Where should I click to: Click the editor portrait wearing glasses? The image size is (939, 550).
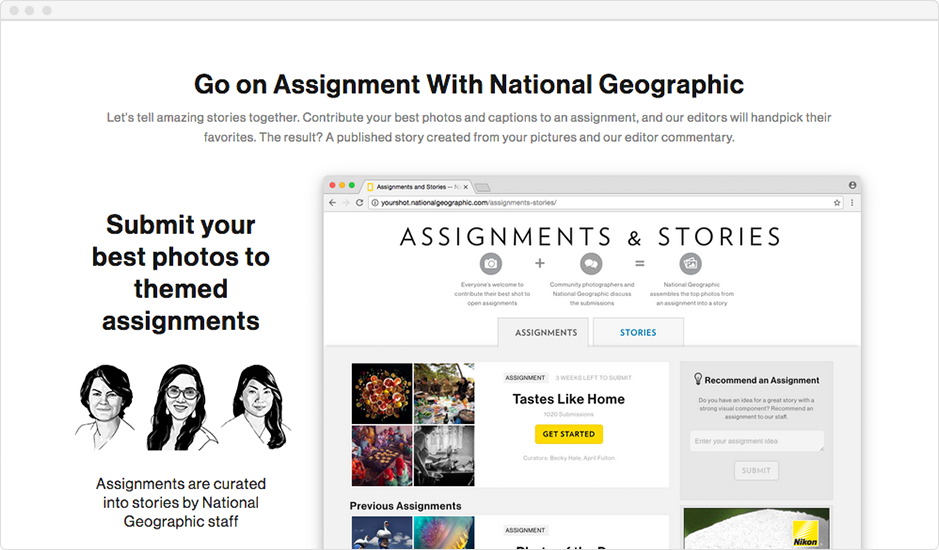(x=181, y=407)
